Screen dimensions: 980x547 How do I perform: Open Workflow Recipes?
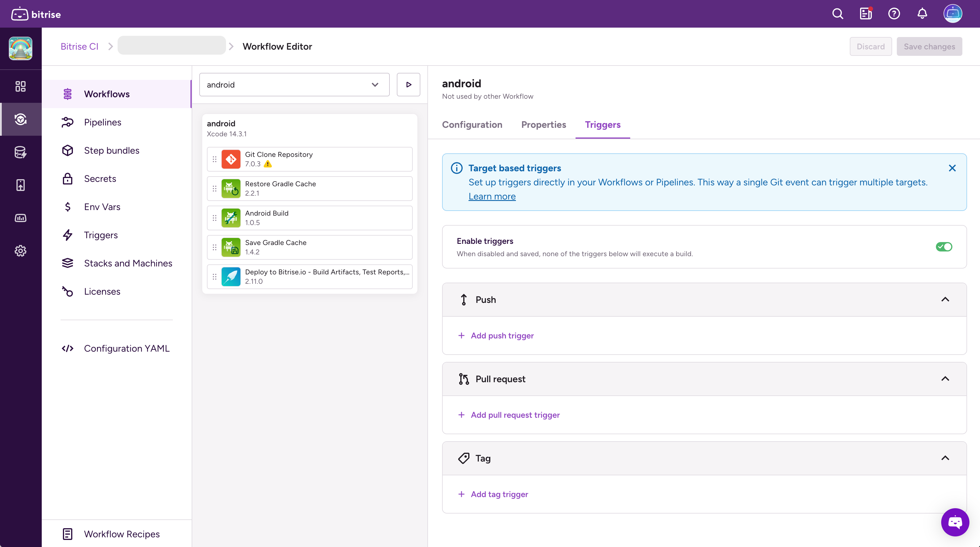point(116,534)
